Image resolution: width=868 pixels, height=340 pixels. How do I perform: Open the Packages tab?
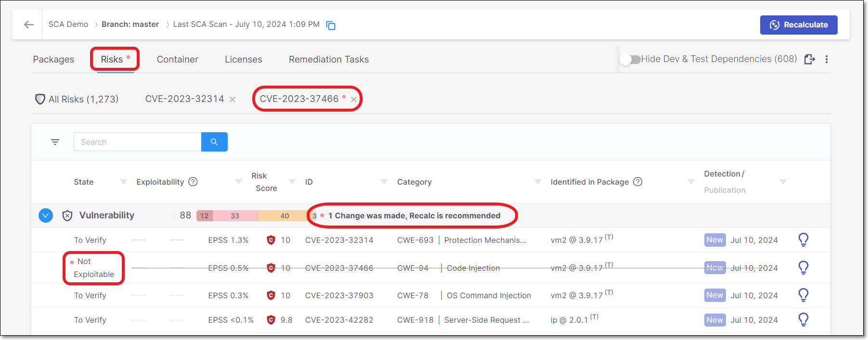click(x=53, y=59)
